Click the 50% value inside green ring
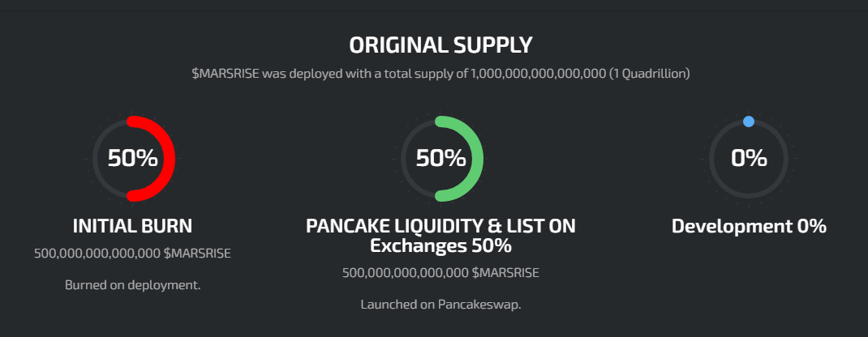The height and width of the screenshot is (337, 868). pyautogui.click(x=441, y=159)
